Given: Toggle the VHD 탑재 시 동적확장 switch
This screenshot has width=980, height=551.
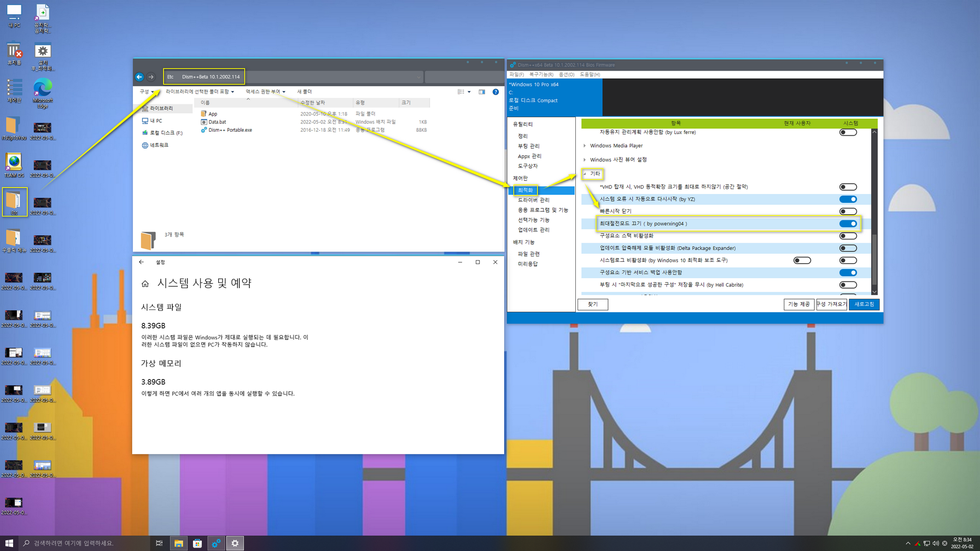Looking at the screenshot, I should coord(848,187).
